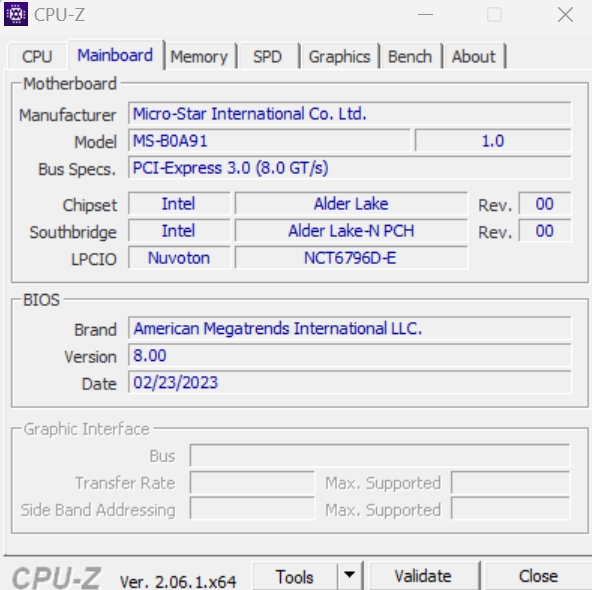Open the Memory tab
This screenshot has width=592, height=590.
[x=199, y=57]
